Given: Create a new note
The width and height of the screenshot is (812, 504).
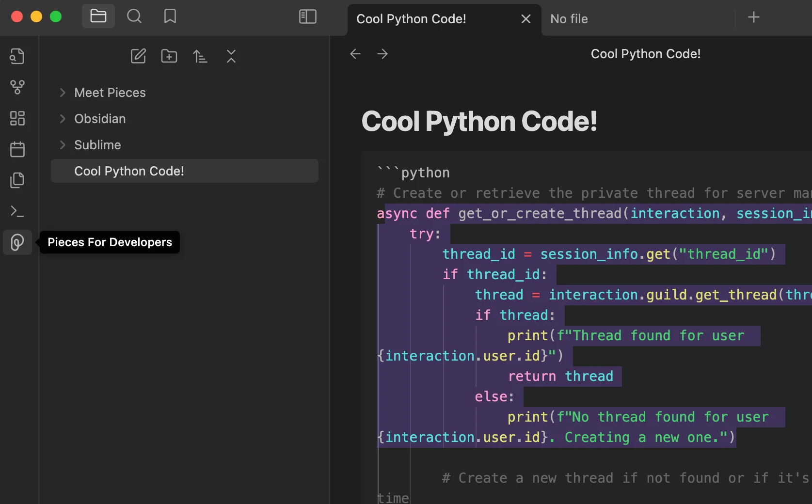Looking at the screenshot, I should coord(138,56).
